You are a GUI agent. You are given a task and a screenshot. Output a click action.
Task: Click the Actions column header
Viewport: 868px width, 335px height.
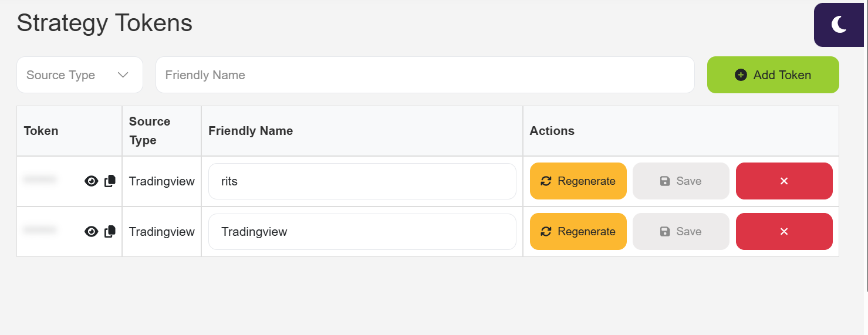coord(552,131)
